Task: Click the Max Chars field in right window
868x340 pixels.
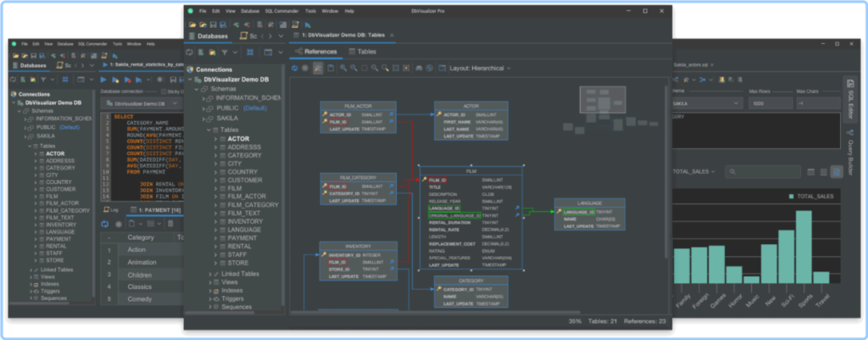Action: 818,103
